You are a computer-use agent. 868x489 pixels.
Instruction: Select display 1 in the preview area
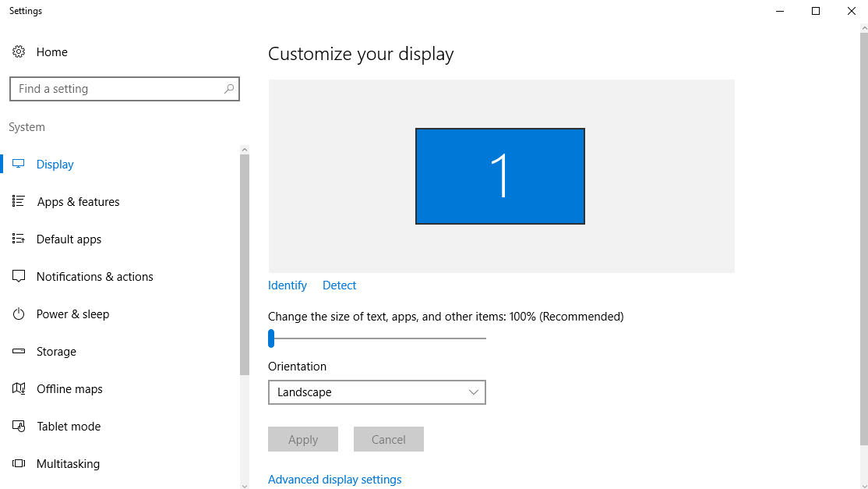pyautogui.click(x=500, y=175)
